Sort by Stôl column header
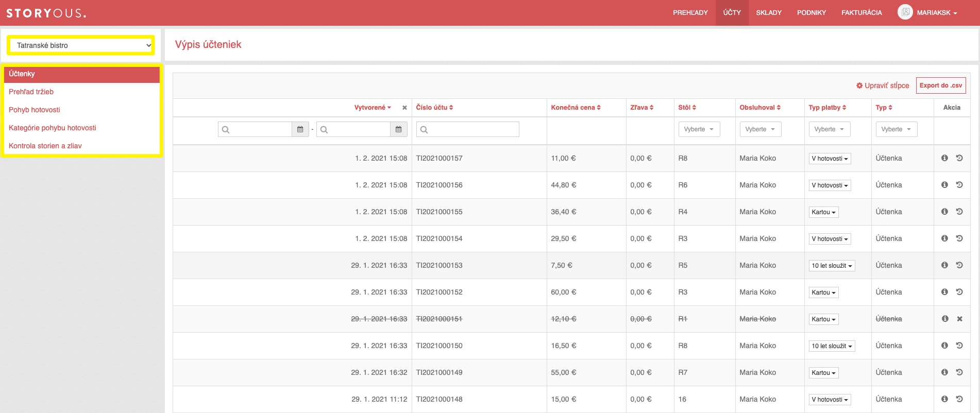Screen dimensions: 980x413 click(687, 108)
